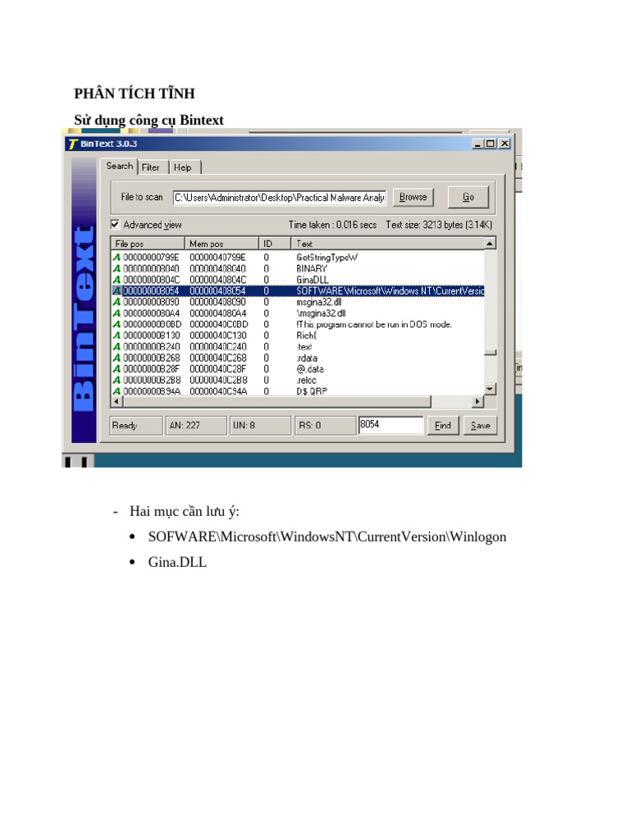The image size is (630, 840).
Task: Click the vertical scrollbar down arrow
Action: click(x=490, y=389)
